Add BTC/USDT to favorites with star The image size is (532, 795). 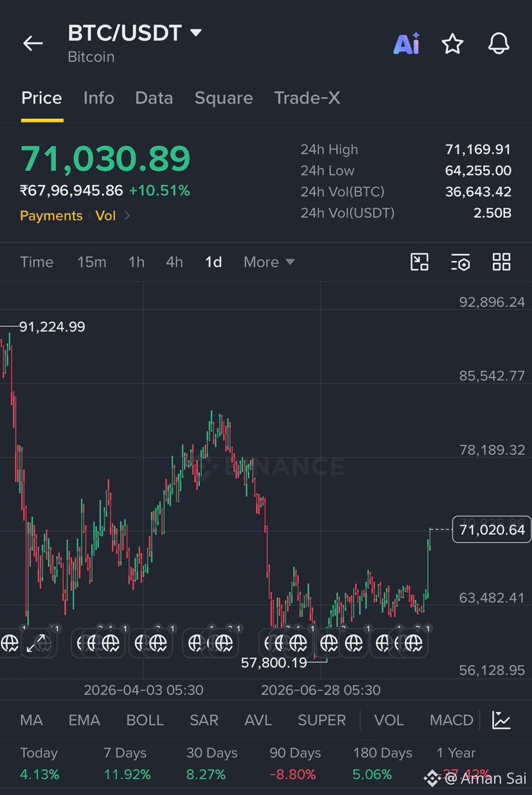point(452,43)
